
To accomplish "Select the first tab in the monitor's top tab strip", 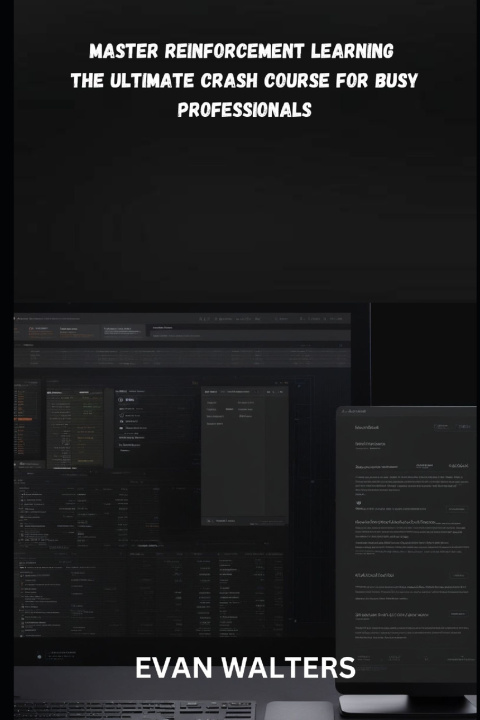I will click(39, 331).
